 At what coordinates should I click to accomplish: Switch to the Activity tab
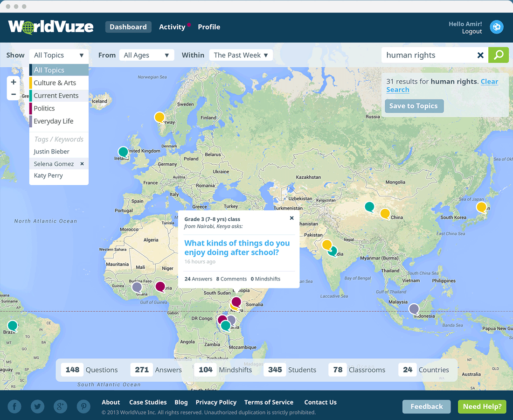(x=172, y=27)
